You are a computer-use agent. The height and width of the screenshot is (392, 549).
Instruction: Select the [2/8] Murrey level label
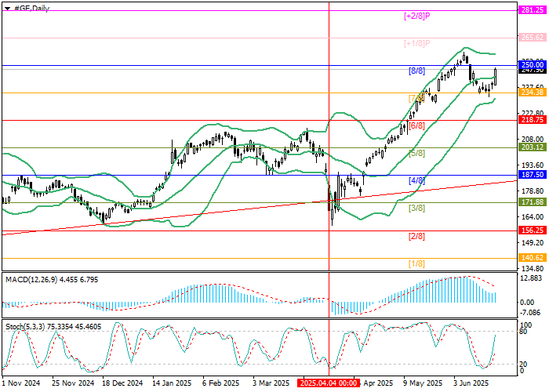click(x=416, y=236)
